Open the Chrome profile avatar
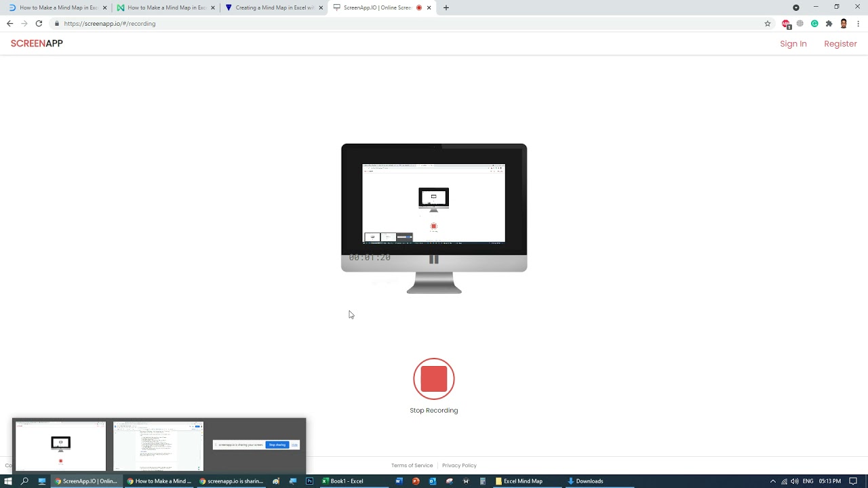The height and width of the screenshot is (488, 868). click(x=844, y=23)
